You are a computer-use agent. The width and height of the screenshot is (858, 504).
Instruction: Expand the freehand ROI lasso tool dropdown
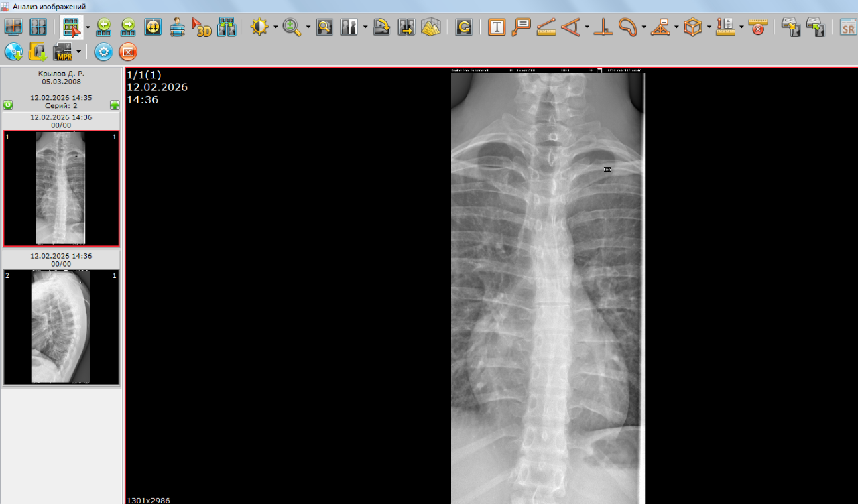643,27
